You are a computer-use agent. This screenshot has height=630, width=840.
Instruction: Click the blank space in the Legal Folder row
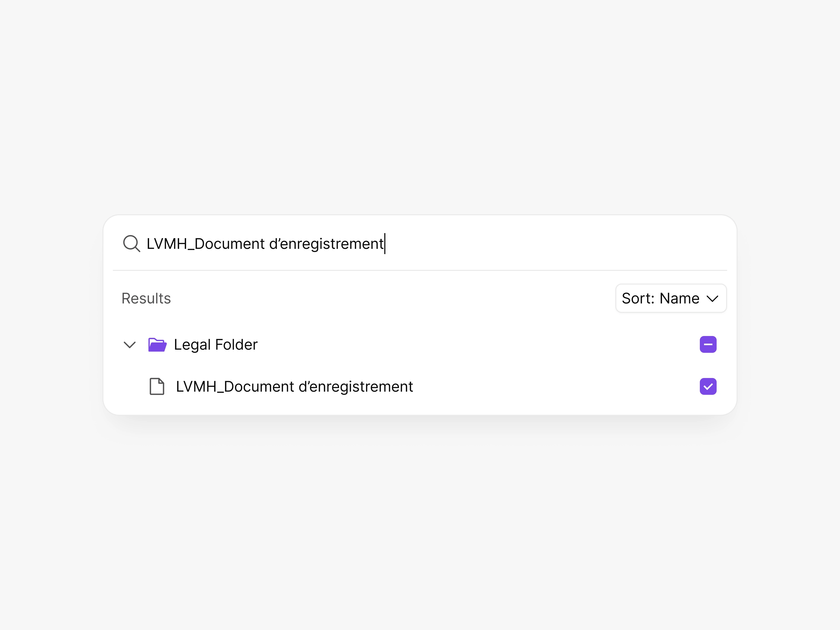(475, 345)
